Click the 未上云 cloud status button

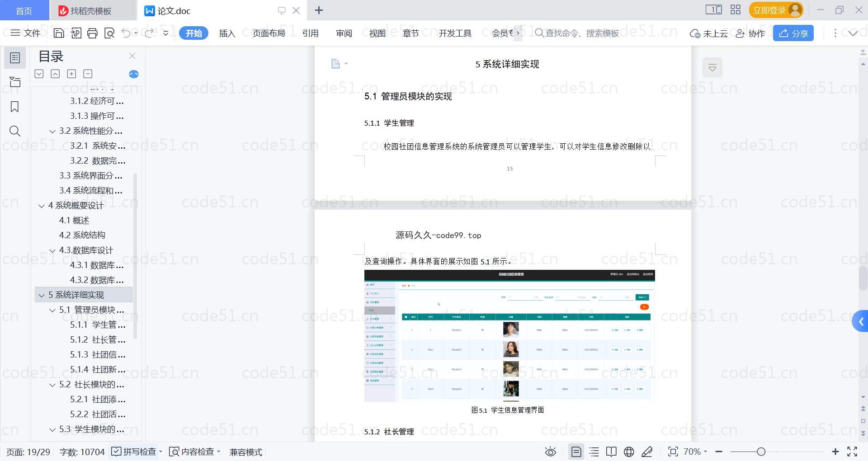pos(708,33)
